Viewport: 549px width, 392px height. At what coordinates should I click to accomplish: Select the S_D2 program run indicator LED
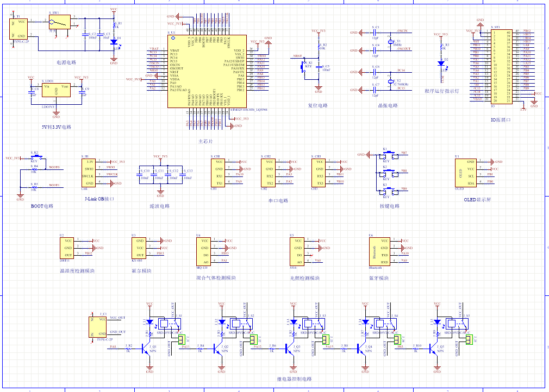click(x=441, y=64)
